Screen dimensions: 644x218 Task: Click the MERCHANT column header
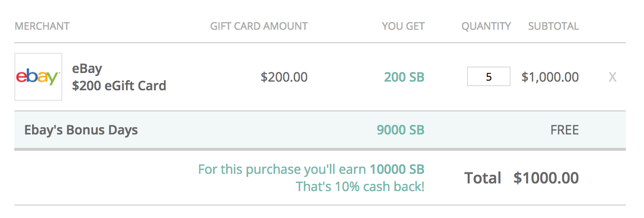pyautogui.click(x=42, y=26)
